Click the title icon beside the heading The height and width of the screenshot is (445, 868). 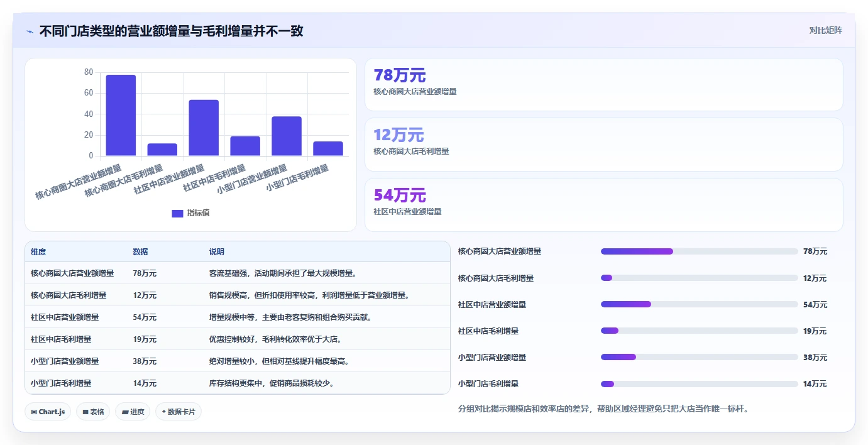tap(30, 31)
